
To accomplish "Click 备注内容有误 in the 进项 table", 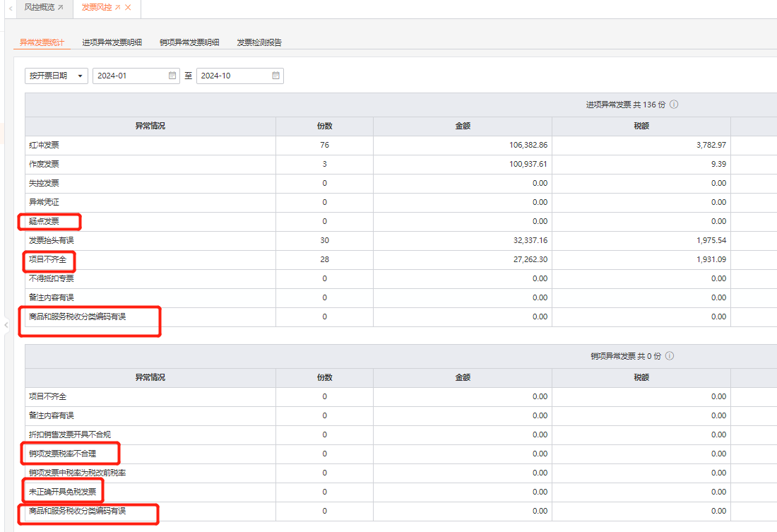I will tap(52, 297).
